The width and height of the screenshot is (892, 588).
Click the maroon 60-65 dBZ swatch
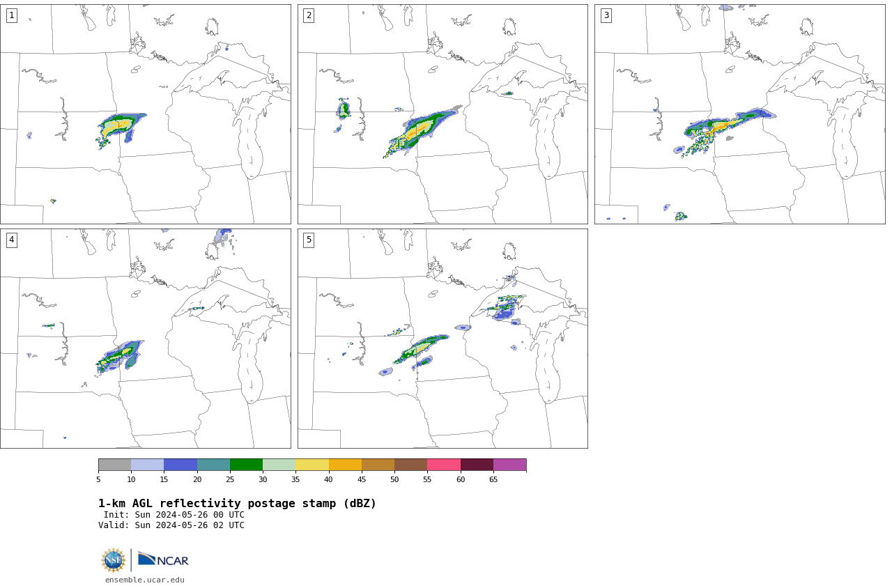point(477,465)
